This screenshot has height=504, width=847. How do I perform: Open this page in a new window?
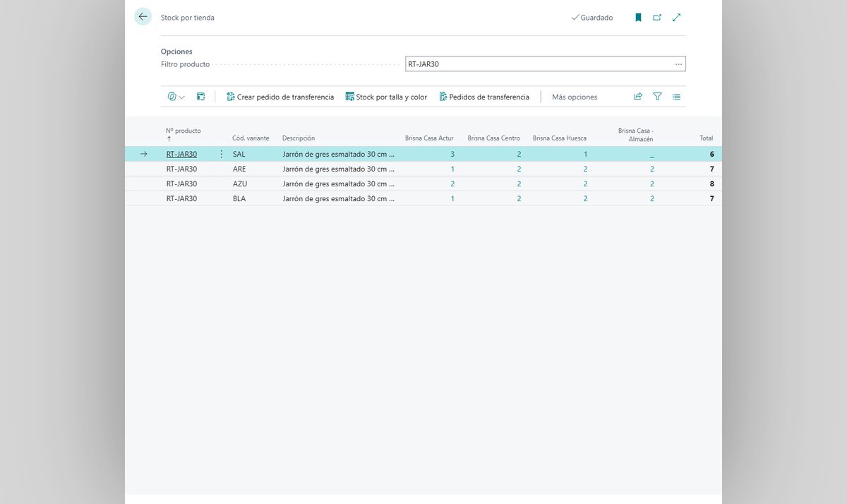tap(657, 18)
